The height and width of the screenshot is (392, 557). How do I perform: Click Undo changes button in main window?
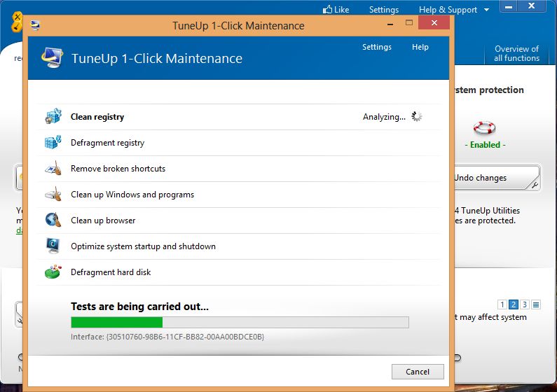coord(497,177)
